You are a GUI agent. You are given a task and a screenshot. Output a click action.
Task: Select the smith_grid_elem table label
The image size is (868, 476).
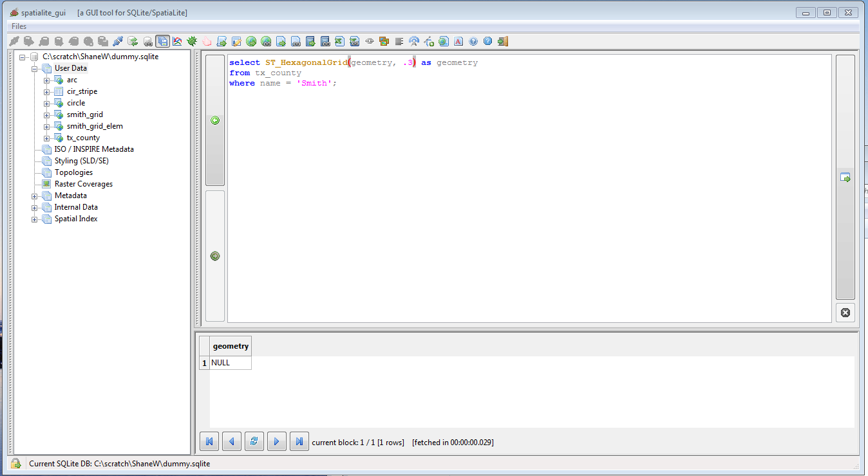click(x=95, y=126)
